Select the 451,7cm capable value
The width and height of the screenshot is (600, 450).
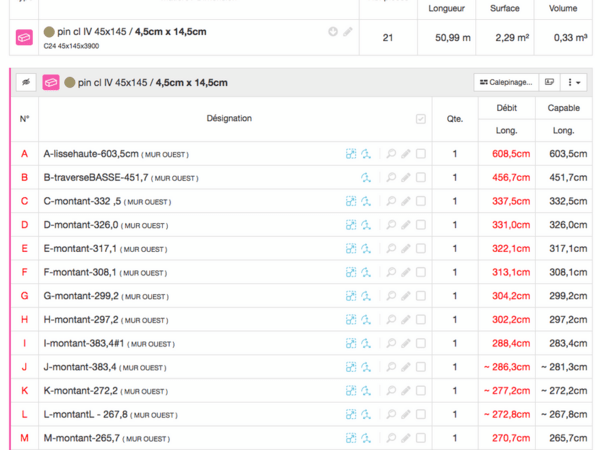568,178
